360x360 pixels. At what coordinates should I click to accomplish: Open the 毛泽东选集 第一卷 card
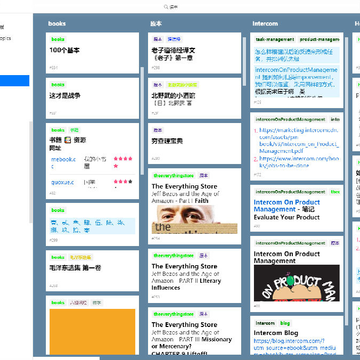92,271
